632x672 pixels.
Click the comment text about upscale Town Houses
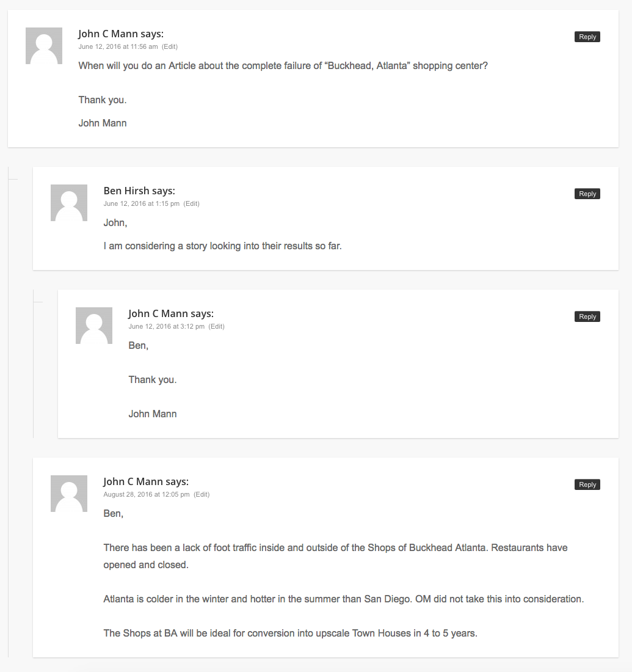click(x=290, y=634)
